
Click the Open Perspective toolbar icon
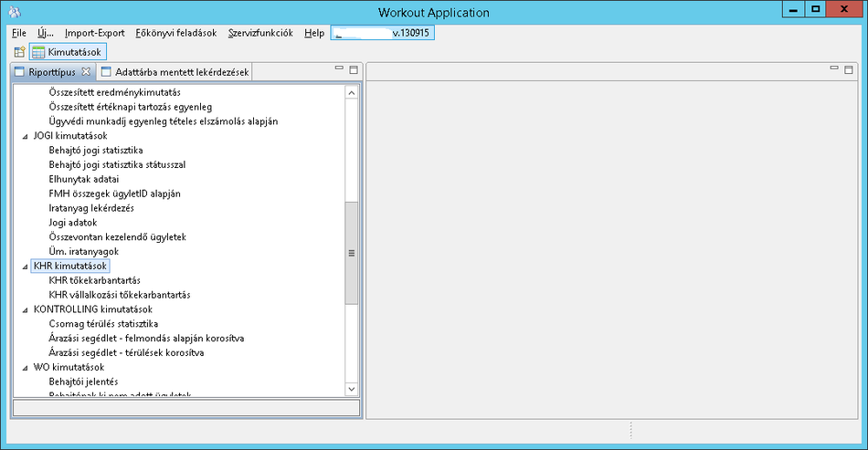point(18,52)
